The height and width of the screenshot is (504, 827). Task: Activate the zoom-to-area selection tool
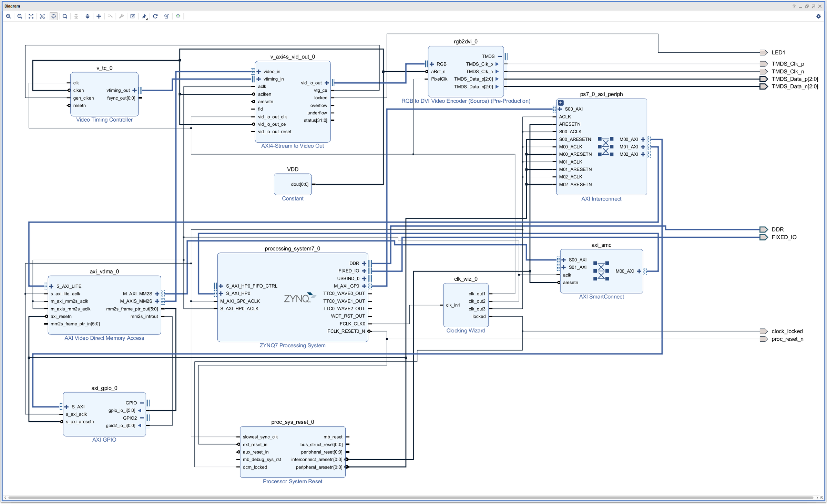coord(42,16)
